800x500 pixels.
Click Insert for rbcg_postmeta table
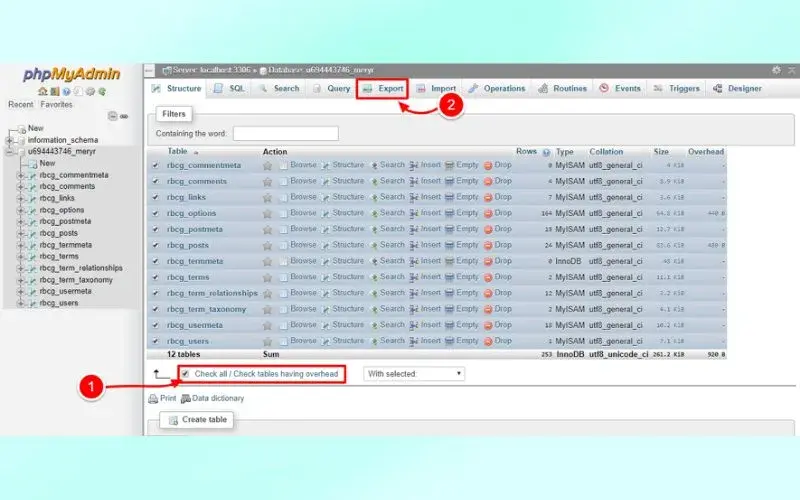coord(425,229)
